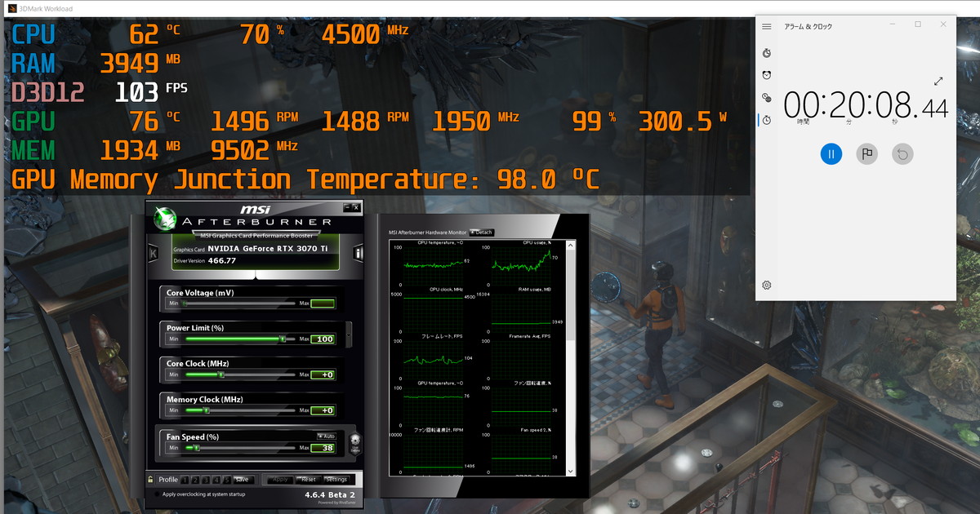
Task: Click the stopwatch time display
Action: tap(866, 106)
